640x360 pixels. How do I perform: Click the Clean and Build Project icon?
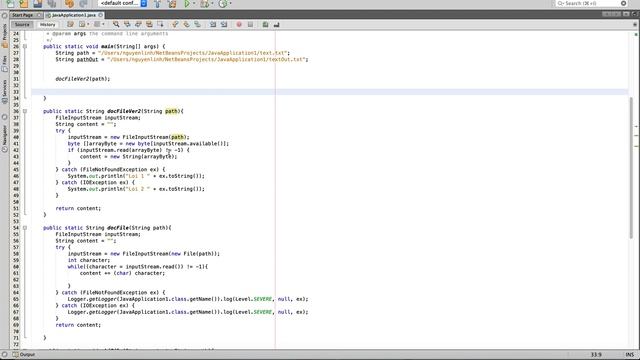coord(172,4)
